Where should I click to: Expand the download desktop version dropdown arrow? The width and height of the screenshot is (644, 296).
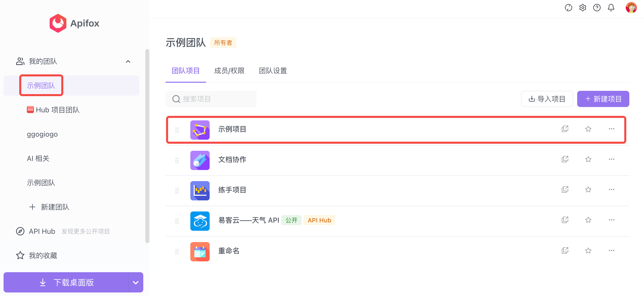point(136,283)
